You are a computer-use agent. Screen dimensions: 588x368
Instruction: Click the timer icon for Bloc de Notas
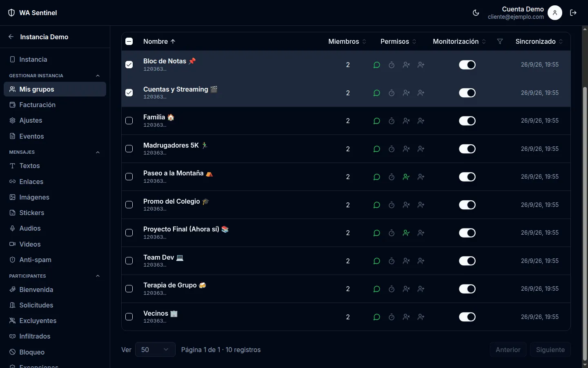click(x=392, y=65)
